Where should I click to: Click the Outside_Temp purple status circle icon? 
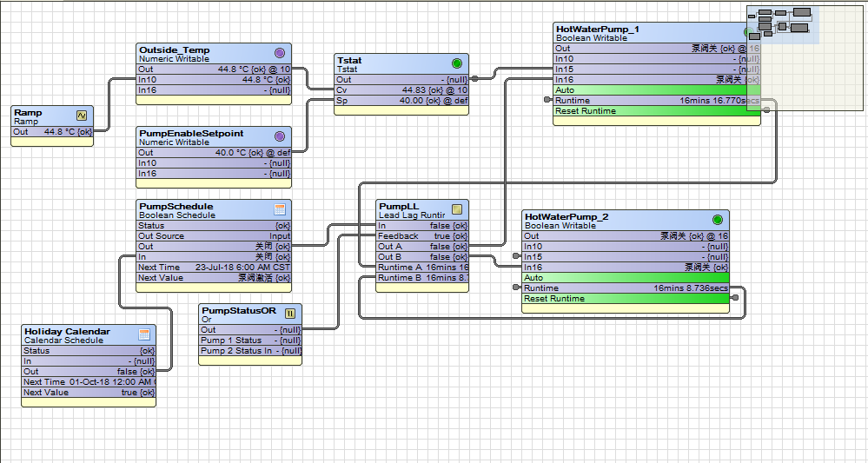click(280, 53)
